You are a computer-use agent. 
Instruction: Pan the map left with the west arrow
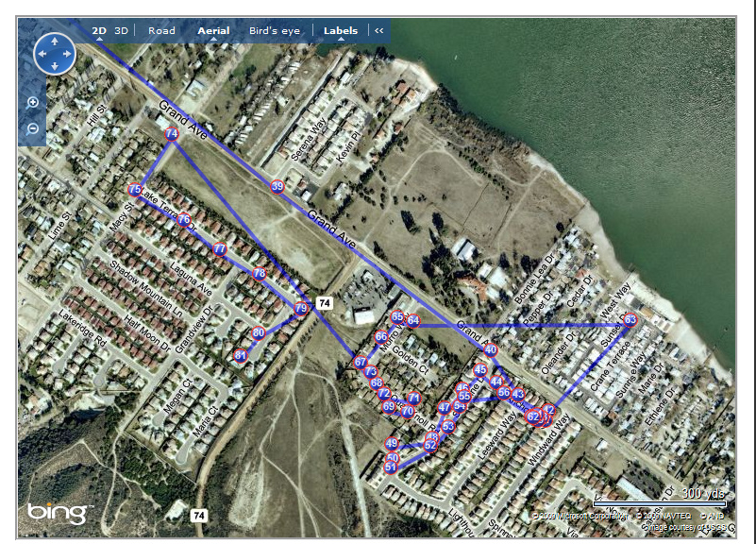[x=42, y=54]
